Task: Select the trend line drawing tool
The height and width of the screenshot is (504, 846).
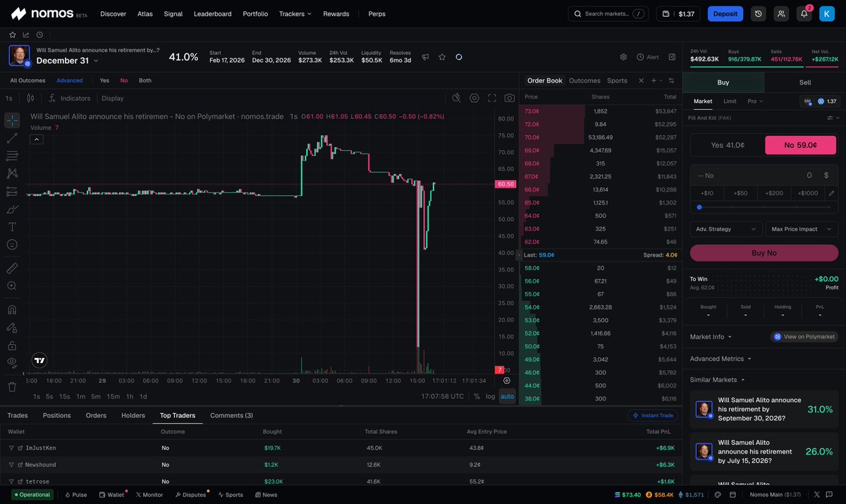Action: pos(12,138)
